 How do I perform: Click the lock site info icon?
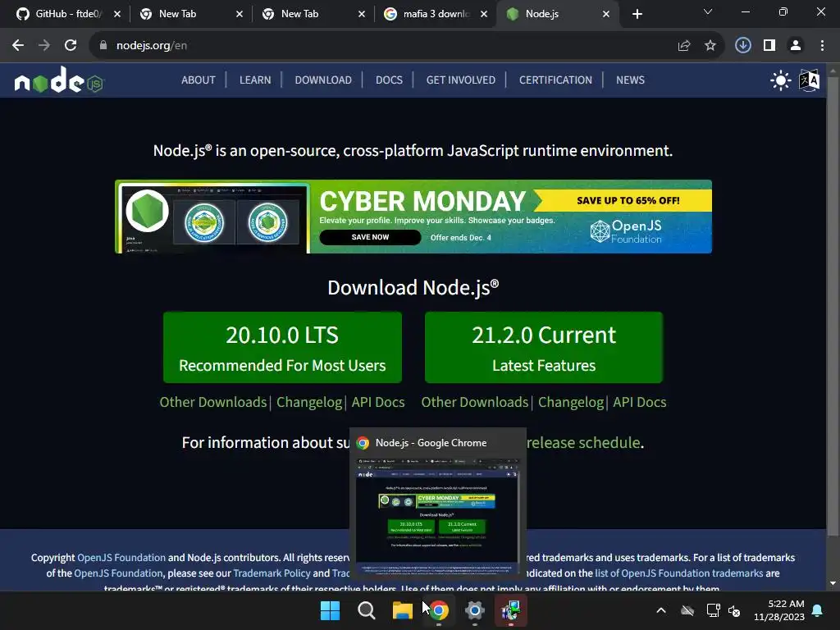(x=103, y=46)
